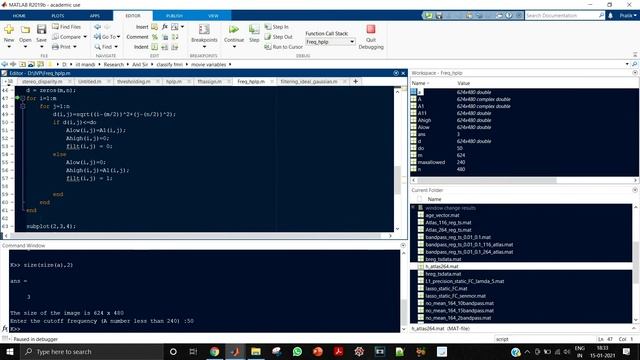Click Run to Cursor icon
640x360 pixels.
point(268,47)
